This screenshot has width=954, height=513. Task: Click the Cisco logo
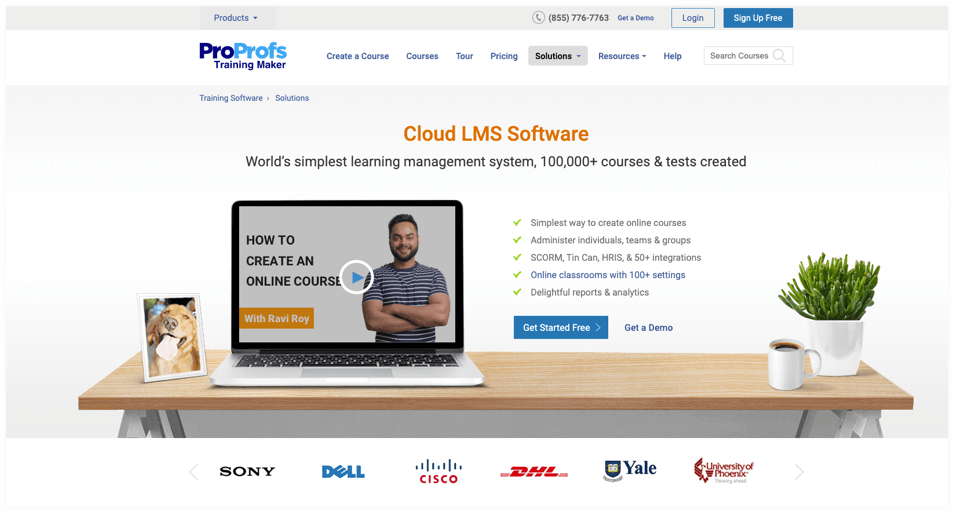(438, 471)
